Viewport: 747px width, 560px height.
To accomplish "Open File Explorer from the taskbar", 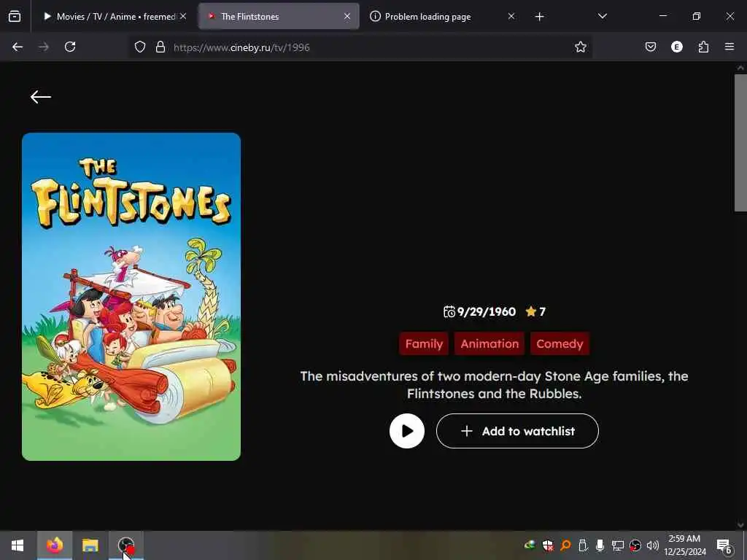I will tap(90, 545).
